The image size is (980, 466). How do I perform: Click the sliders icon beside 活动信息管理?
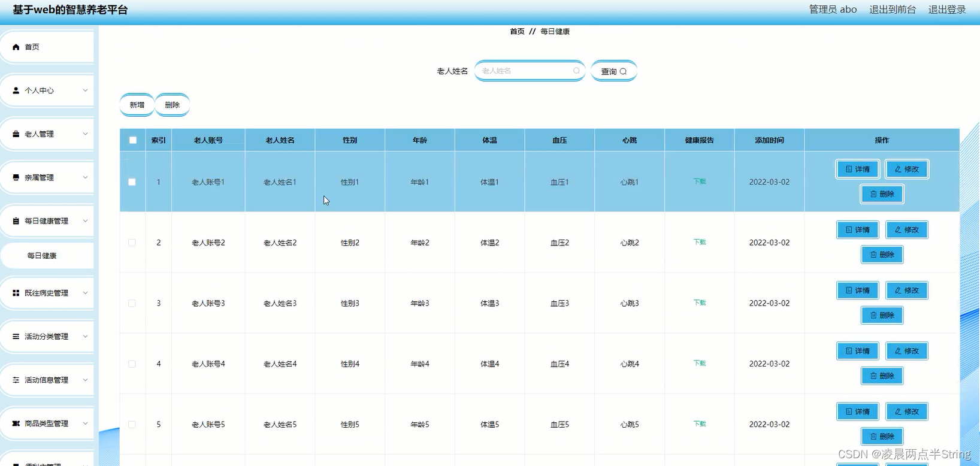(x=16, y=380)
